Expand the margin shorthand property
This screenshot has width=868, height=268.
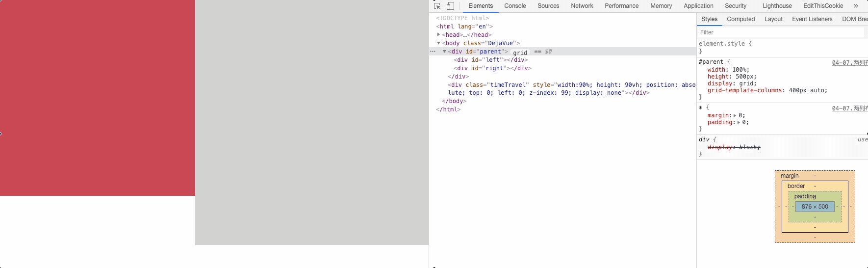click(735, 115)
